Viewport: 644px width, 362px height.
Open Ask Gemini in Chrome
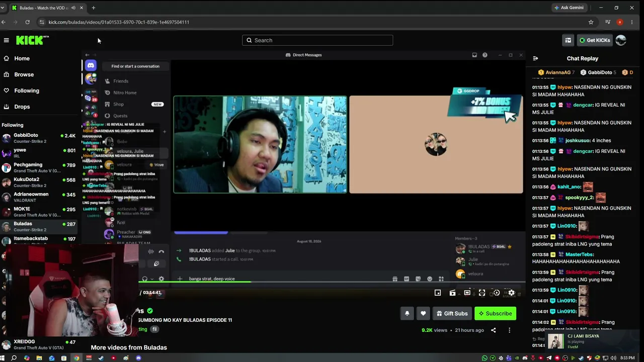pyautogui.click(x=569, y=8)
